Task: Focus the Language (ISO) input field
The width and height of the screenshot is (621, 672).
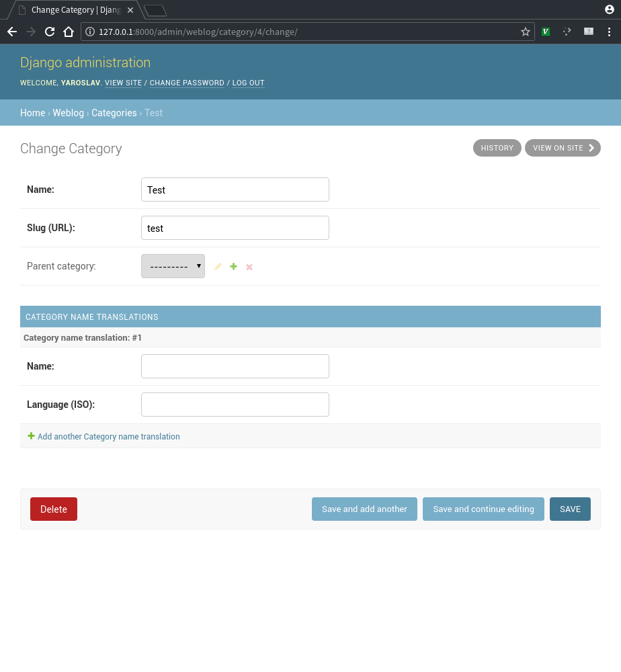Action: (235, 405)
